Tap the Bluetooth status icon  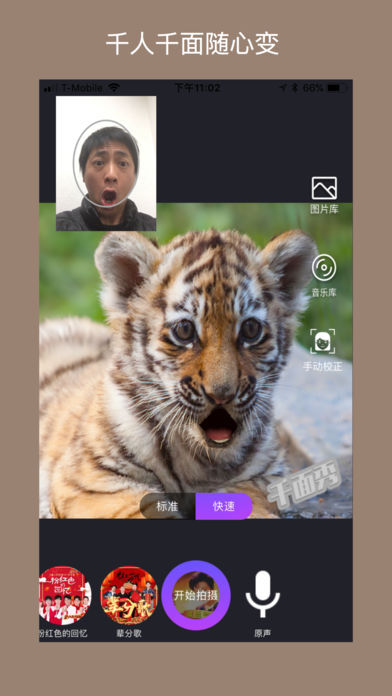[x=294, y=88]
